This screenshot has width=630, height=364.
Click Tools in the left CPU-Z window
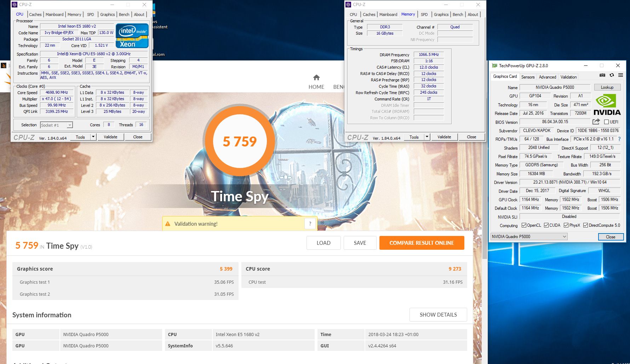[80, 137]
